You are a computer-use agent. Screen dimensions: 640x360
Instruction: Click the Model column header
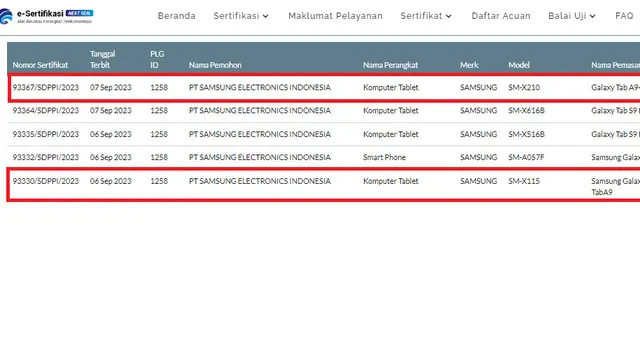[x=519, y=65]
